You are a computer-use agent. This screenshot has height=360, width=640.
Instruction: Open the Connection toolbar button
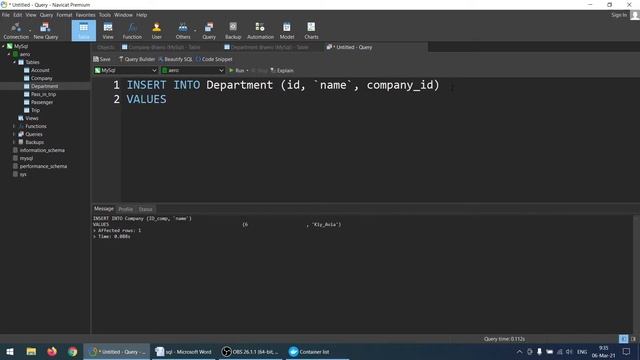click(16, 31)
